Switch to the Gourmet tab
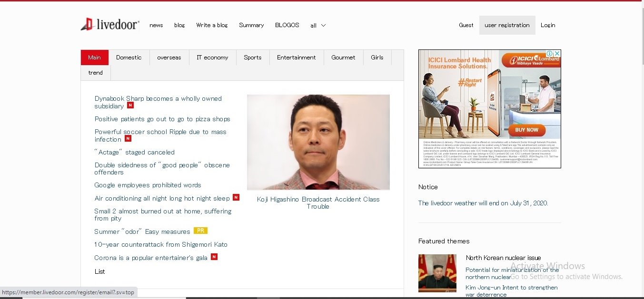The height and width of the screenshot is (299, 644). pos(343,58)
